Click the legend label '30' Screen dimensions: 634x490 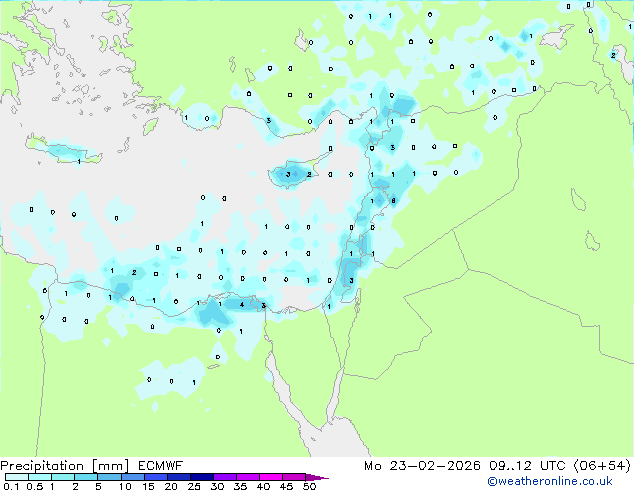(217, 486)
